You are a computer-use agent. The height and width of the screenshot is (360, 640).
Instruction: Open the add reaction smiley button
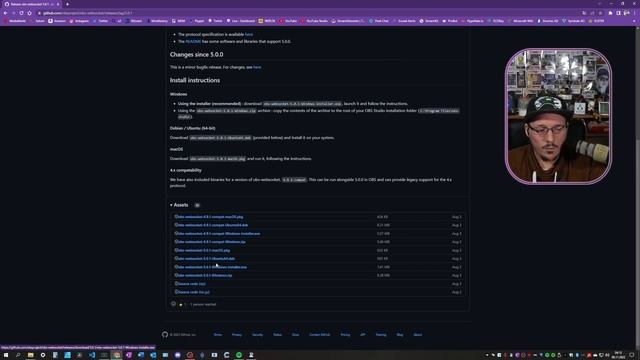(x=173, y=304)
